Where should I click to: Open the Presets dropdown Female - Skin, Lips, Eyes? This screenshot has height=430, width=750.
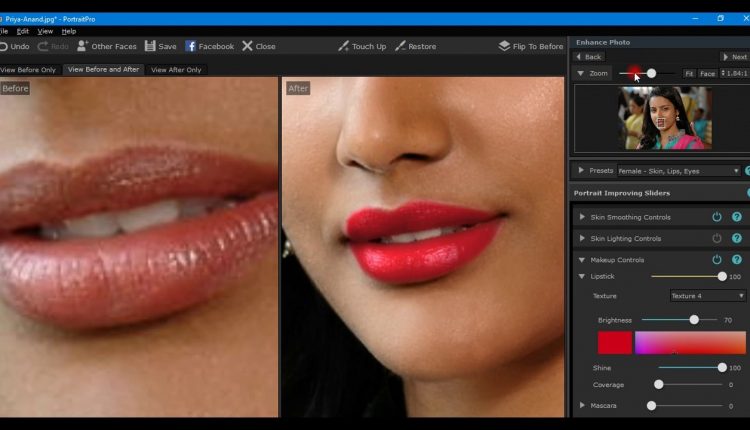coord(679,171)
